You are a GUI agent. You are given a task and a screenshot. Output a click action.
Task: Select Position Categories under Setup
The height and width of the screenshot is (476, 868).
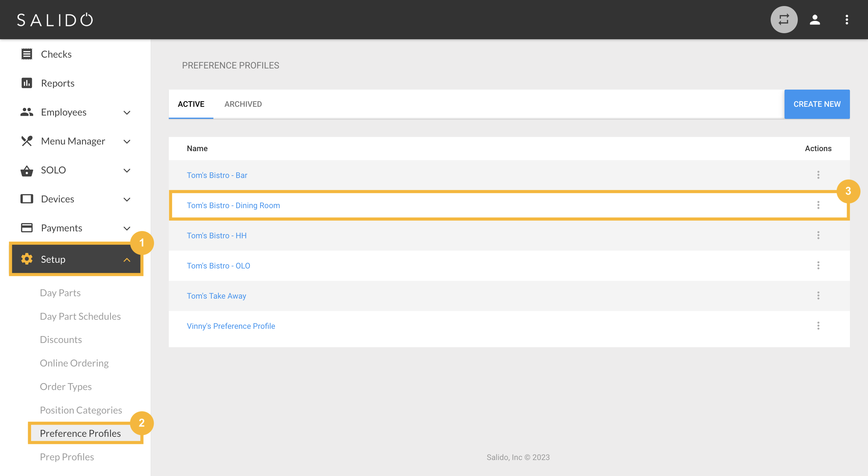coord(81,410)
